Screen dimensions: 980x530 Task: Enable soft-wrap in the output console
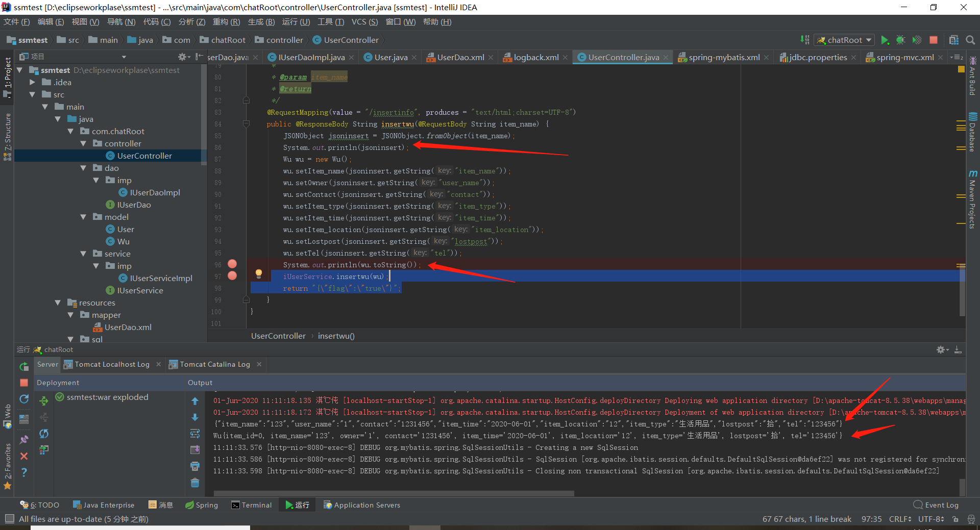click(x=195, y=434)
